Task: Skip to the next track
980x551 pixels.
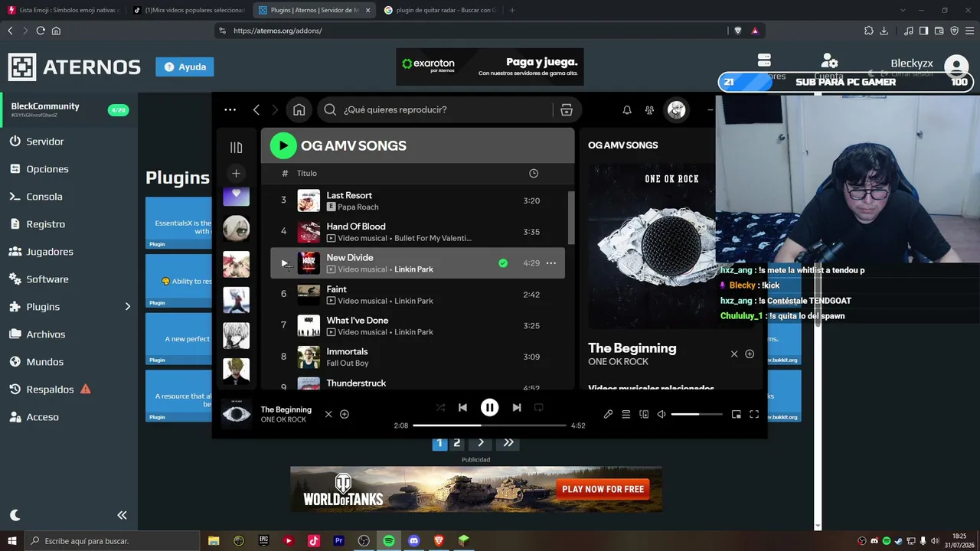Action: (517, 408)
